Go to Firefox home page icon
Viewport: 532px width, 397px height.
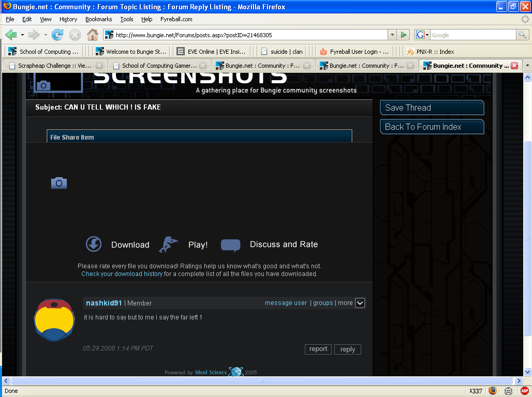(x=92, y=35)
